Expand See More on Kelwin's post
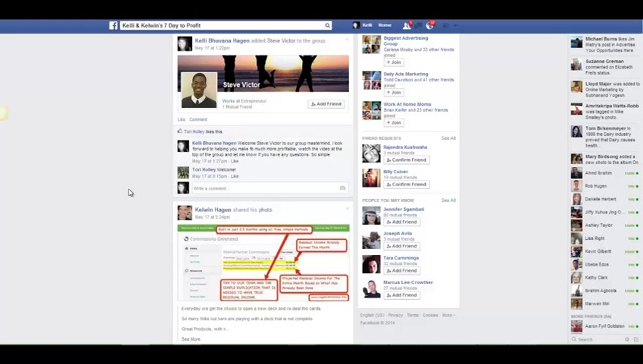The image size is (643, 364). pyautogui.click(x=191, y=339)
